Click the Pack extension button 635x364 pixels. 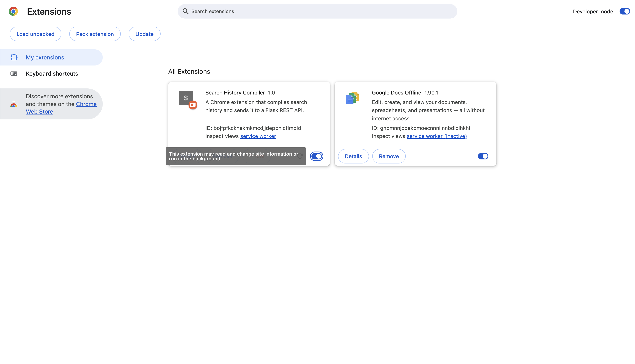[95, 34]
